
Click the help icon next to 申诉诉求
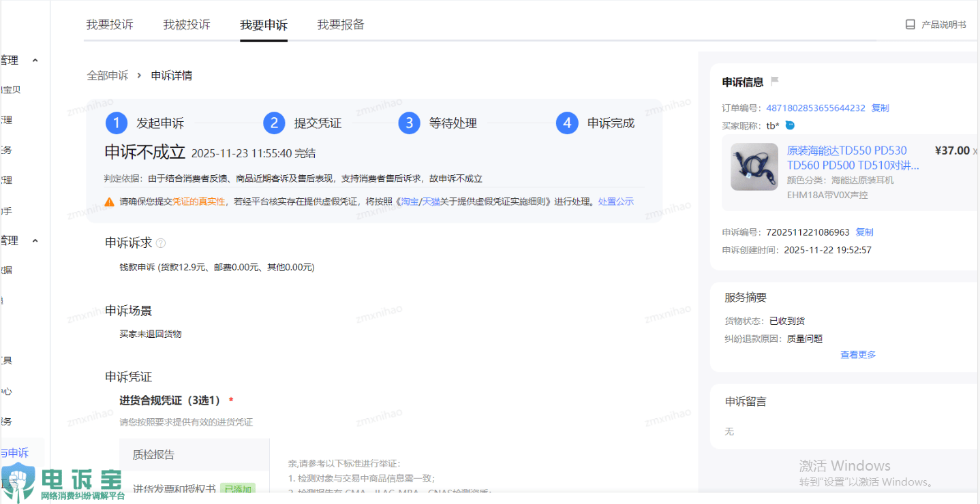[x=161, y=243]
